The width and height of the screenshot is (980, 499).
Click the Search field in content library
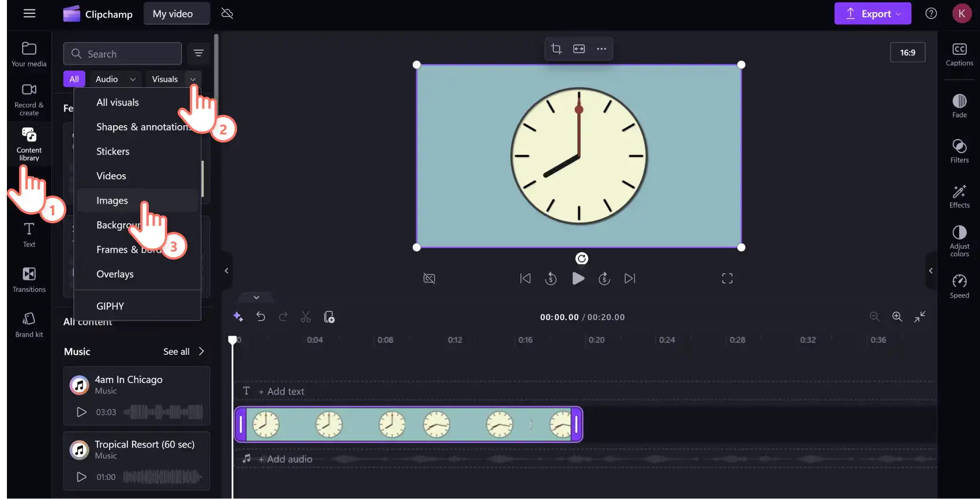point(122,54)
